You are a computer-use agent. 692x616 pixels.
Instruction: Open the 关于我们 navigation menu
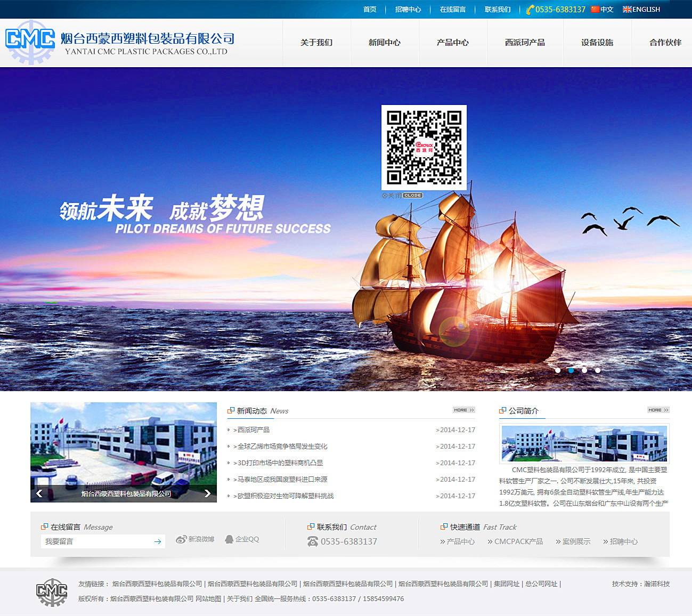click(x=316, y=43)
